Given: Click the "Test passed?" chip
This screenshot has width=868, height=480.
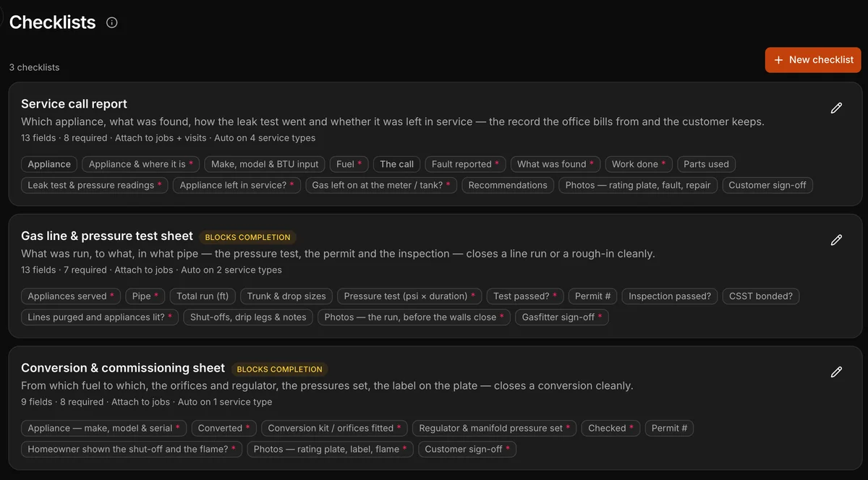Looking at the screenshot, I should coord(525,296).
